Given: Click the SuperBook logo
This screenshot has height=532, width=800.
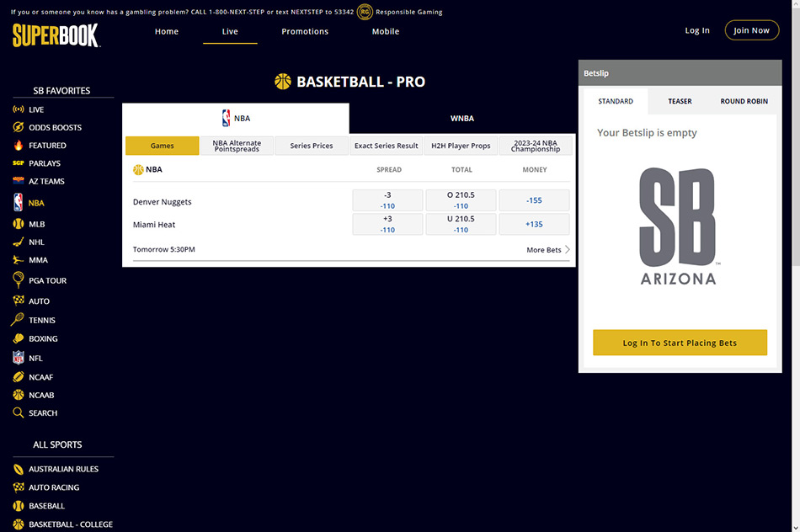Looking at the screenshot, I should (x=56, y=35).
